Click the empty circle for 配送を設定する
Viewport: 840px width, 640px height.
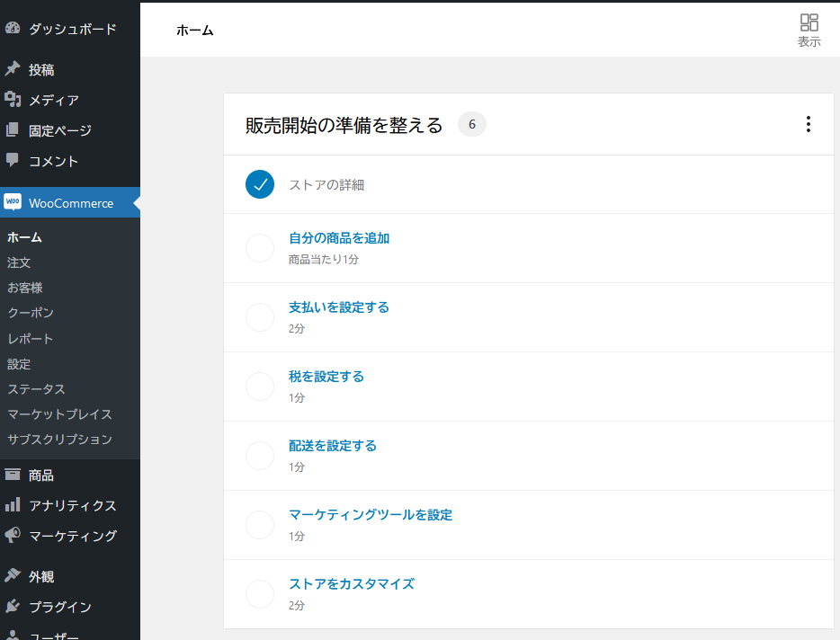click(260, 455)
